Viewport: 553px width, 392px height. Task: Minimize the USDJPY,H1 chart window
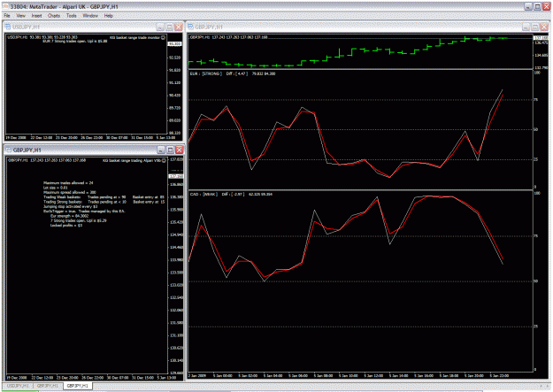tap(160, 27)
